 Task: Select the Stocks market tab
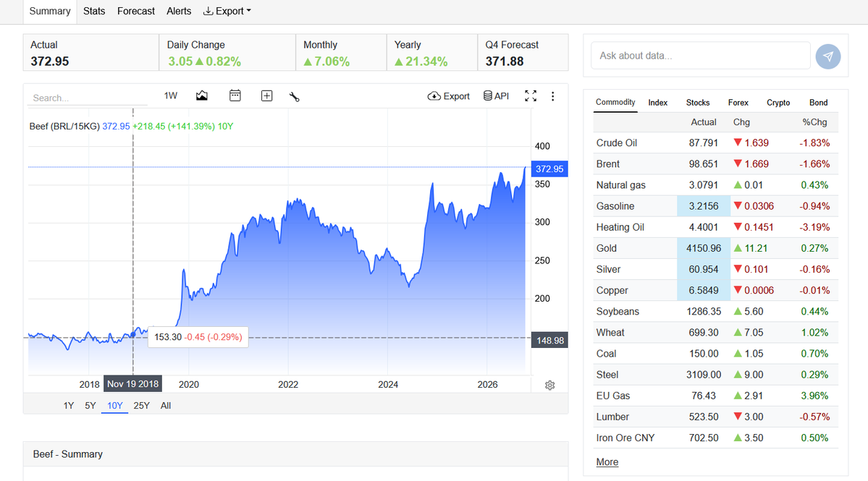pyautogui.click(x=697, y=103)
